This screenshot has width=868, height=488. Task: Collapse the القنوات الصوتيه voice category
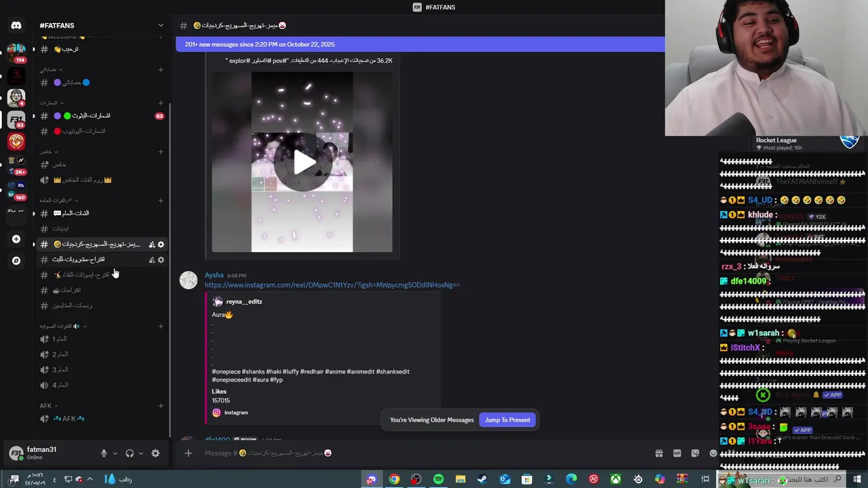tap(63, 326)
